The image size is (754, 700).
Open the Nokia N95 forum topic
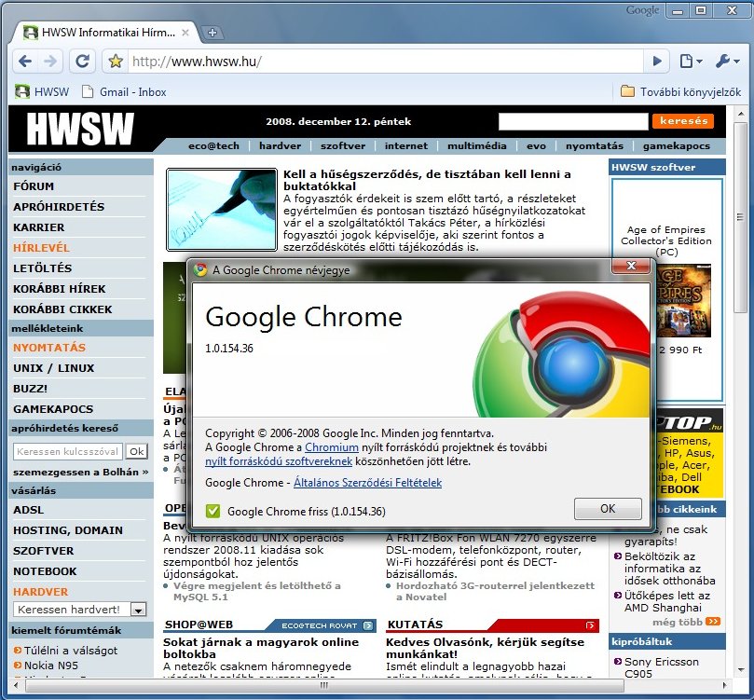51,666
